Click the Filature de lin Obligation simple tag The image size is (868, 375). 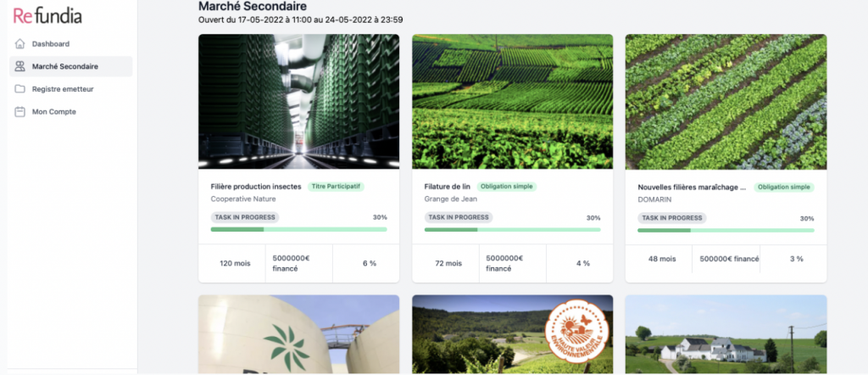tap(507, 187)
